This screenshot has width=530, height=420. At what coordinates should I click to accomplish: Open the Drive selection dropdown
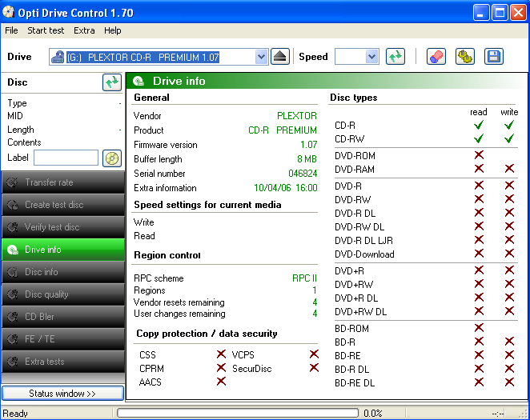[x=261, y=57]
